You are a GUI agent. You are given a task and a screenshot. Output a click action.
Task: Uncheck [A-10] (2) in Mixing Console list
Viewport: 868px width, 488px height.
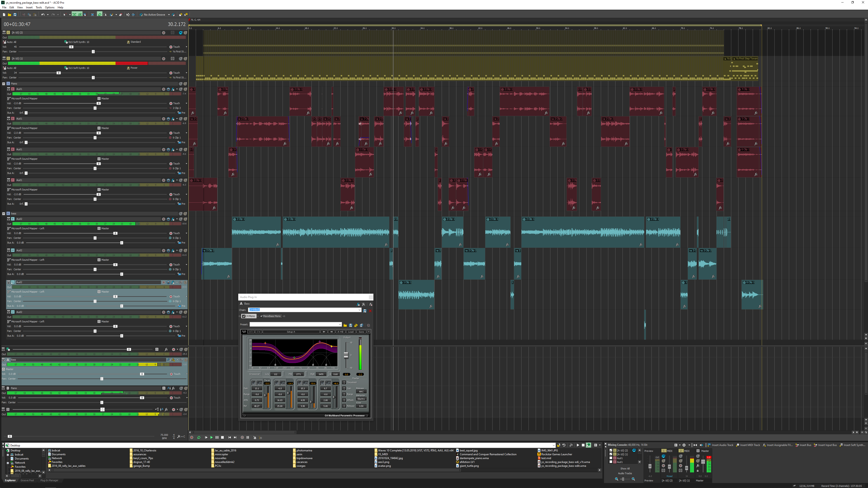[x=611, y=450]
